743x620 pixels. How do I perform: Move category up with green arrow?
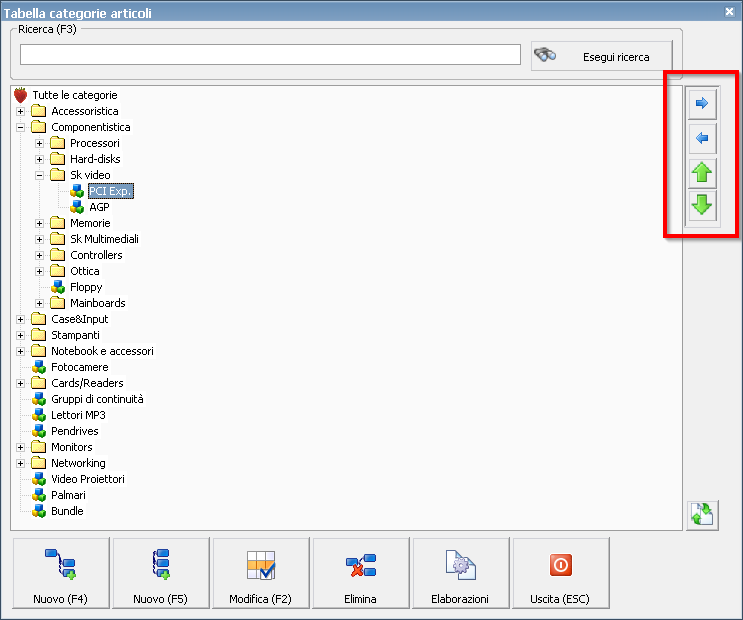[x=702, y=172]
